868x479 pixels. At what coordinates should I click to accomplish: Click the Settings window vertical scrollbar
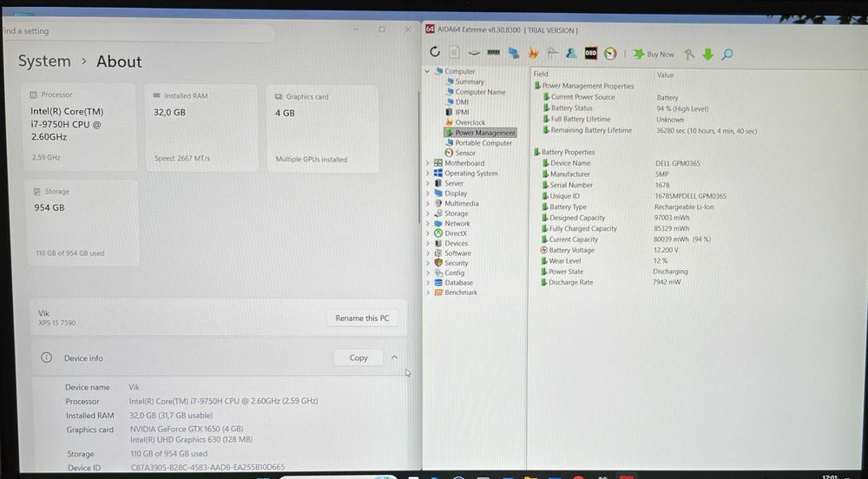(419, 158)
